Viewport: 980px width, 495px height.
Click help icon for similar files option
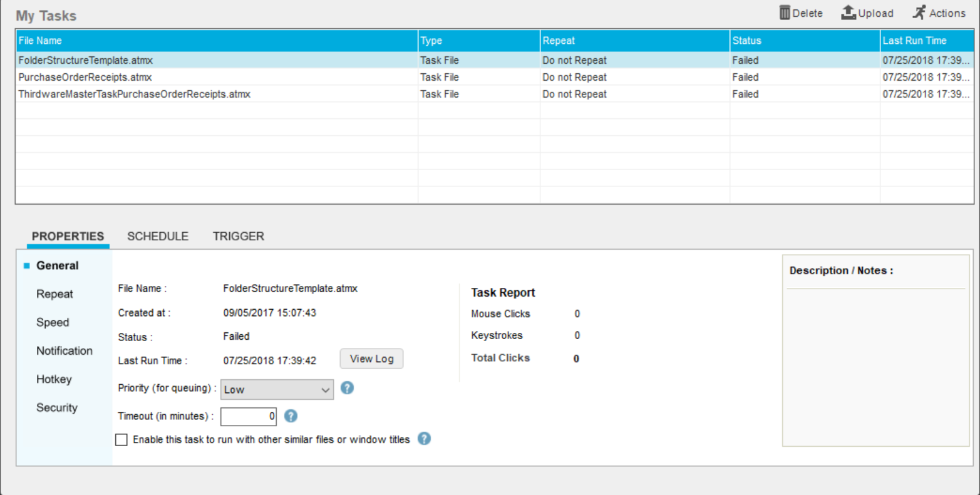click(x=424, y=439)
